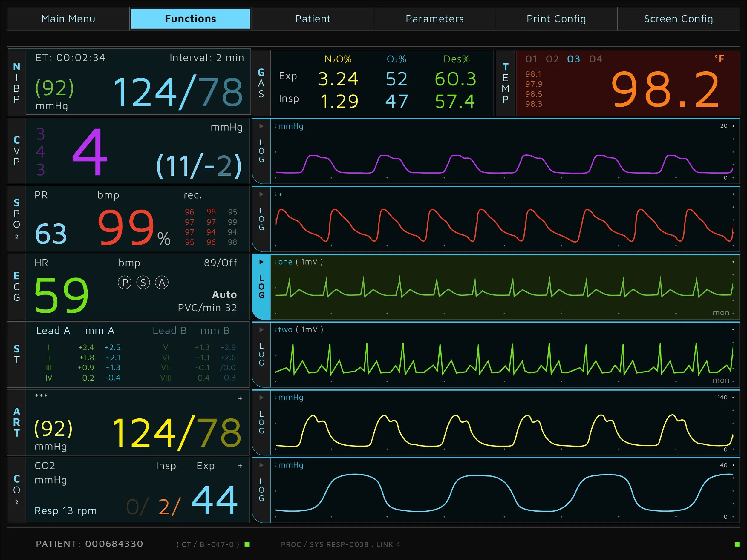Expand the CO2 panel plus sign

[240, 466]
